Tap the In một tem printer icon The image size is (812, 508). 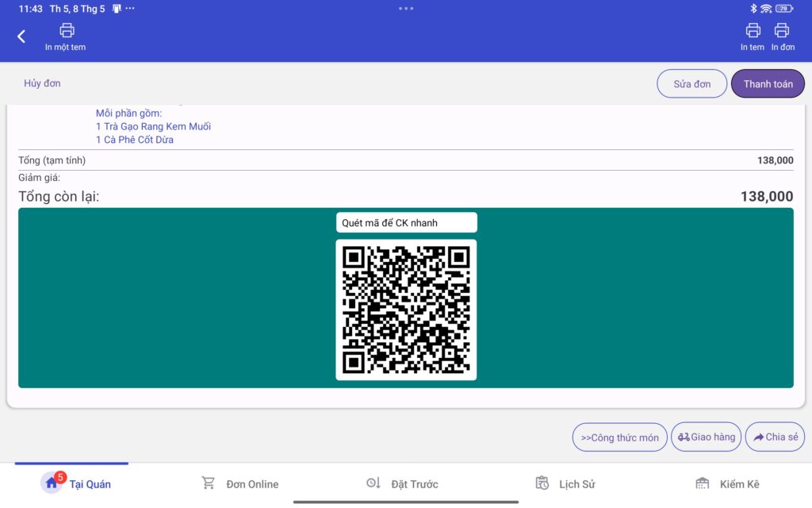pos(67,31)
